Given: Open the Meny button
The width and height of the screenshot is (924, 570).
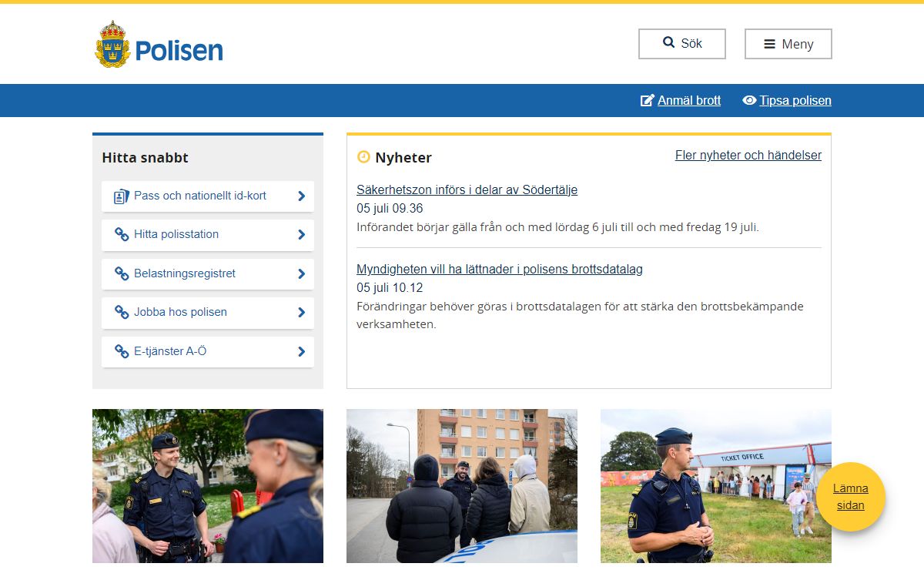Looking at the screenshot, I should (788, 44).
